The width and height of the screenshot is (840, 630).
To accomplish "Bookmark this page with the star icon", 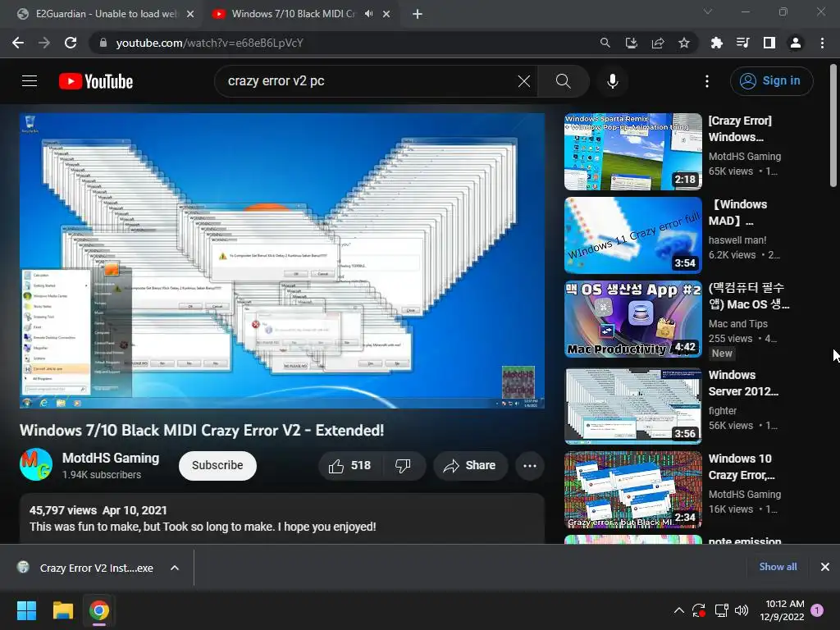I will pyautogui.click(x=684, y=43).
